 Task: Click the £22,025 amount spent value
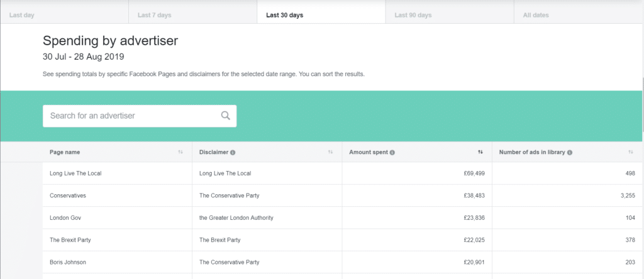pyautogui.click(x=474, y=240)
